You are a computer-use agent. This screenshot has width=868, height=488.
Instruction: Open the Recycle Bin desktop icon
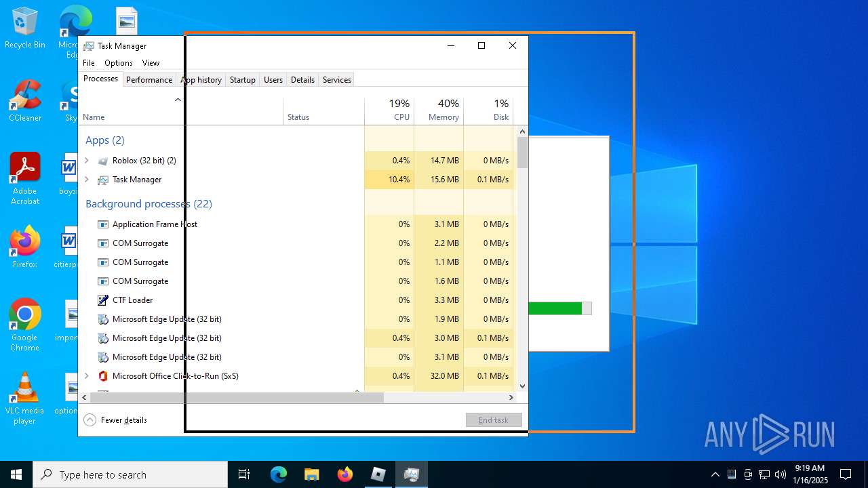point(25,28)
